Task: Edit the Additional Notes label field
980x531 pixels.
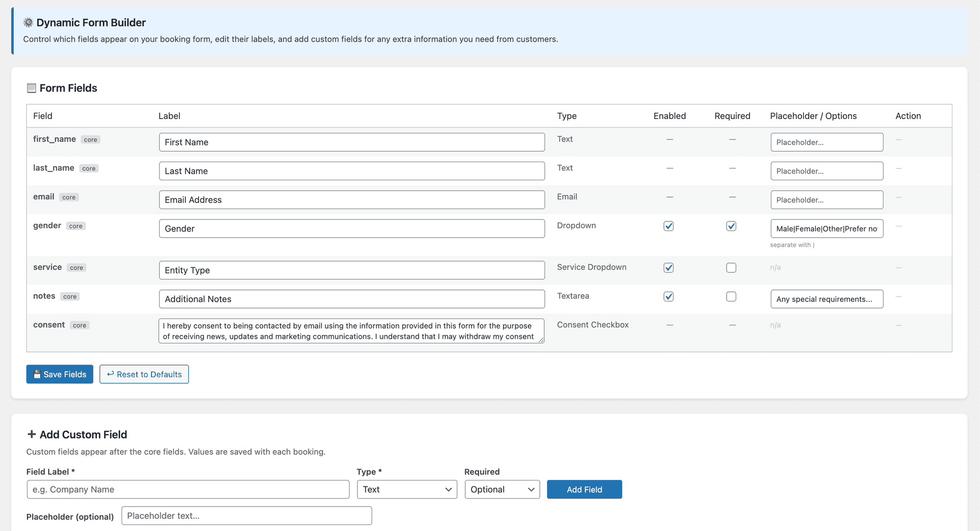Action: [352, 299]
